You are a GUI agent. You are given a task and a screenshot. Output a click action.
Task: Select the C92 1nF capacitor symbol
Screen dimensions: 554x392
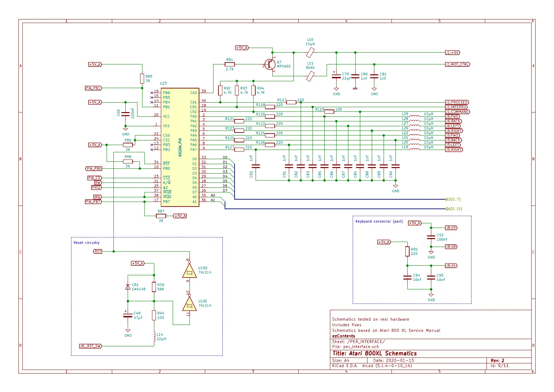[x=256, y=166]
